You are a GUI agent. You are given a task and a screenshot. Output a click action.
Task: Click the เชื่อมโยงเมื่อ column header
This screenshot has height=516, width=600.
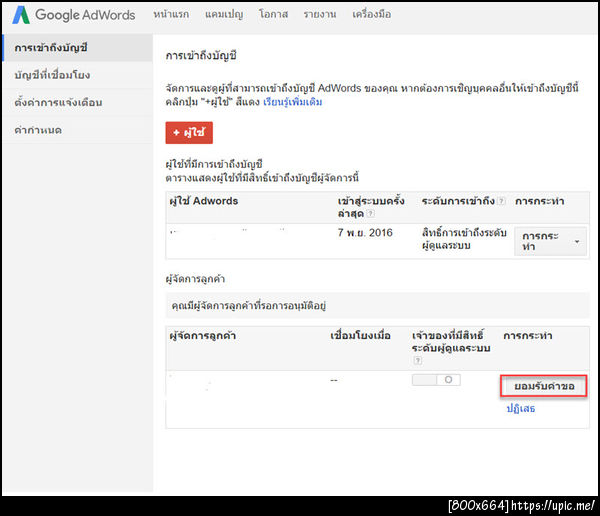point(360,336)
